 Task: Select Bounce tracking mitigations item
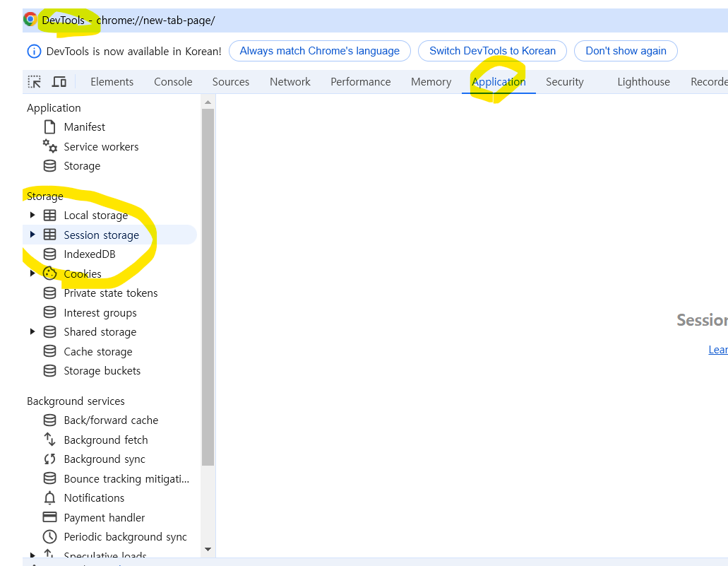127,478
